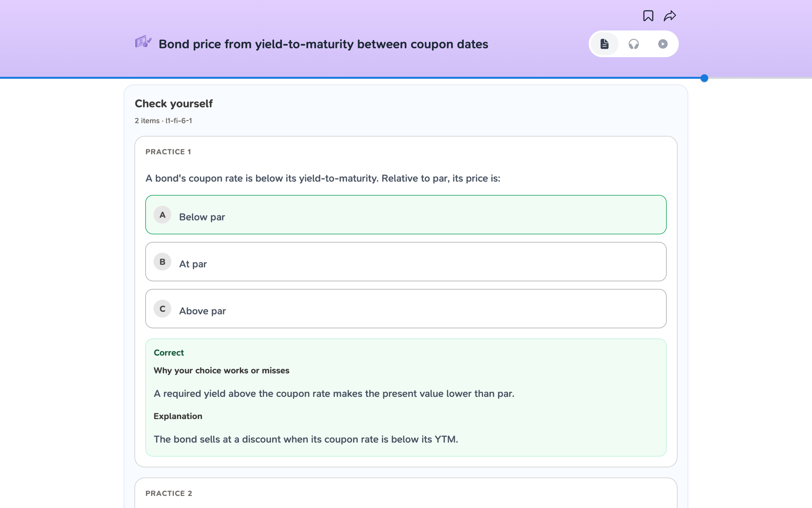Share this lesson via the arrow icon

point(670,16)
